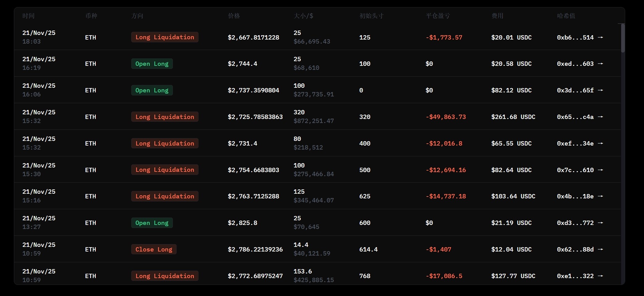Open transaction arrow for 0x65...c4a
644x296 pixels.
[600, 117]
